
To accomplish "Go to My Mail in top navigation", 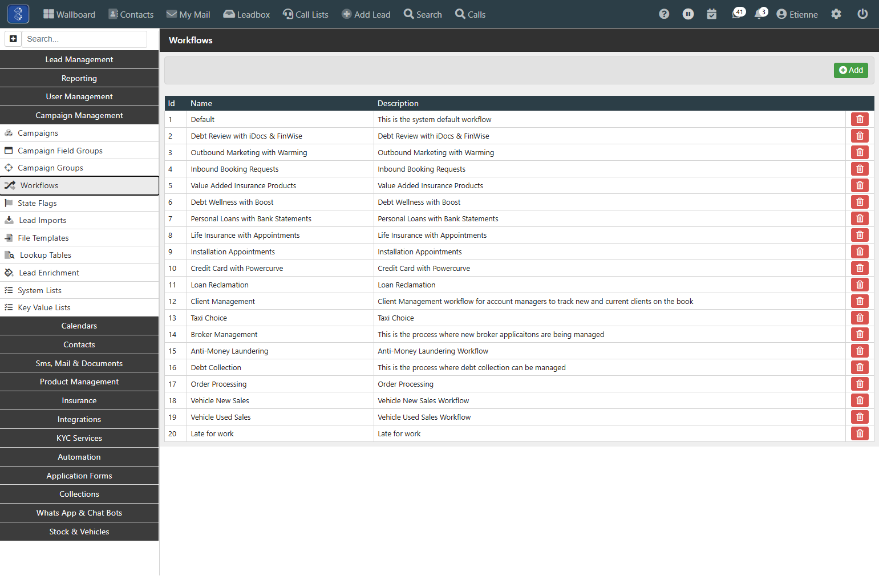I will coord(188,14).
